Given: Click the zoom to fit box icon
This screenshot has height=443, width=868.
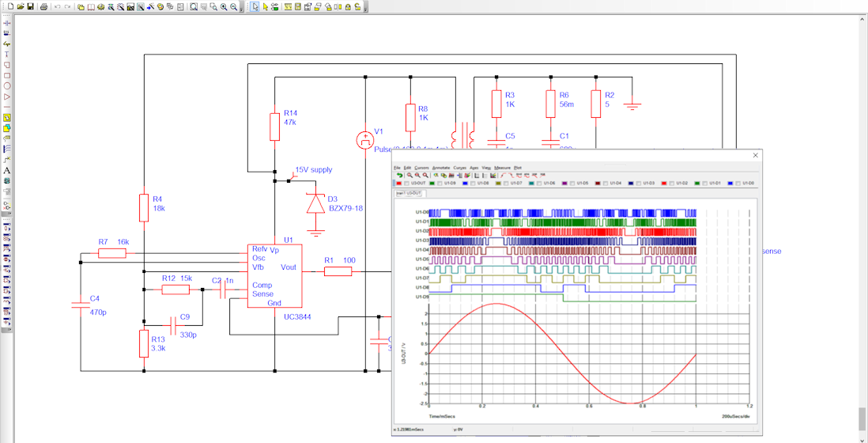Looking at the screenshot, I should click(194, 6).
